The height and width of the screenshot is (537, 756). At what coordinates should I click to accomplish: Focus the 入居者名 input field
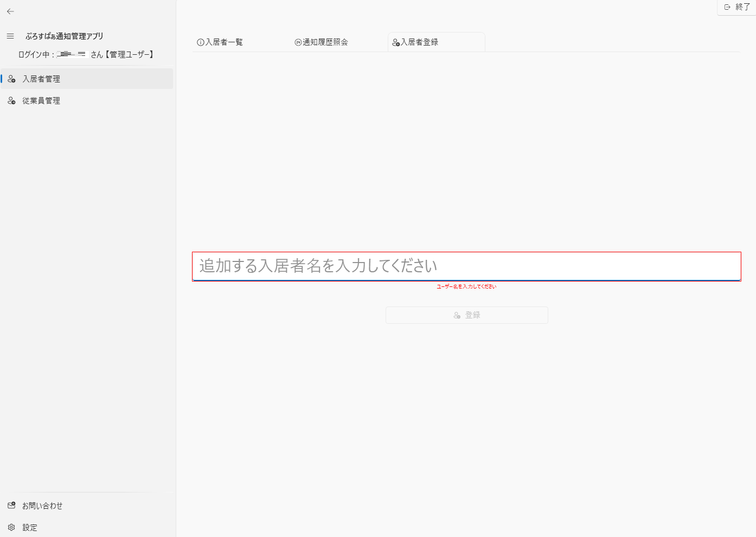[466, 266]
